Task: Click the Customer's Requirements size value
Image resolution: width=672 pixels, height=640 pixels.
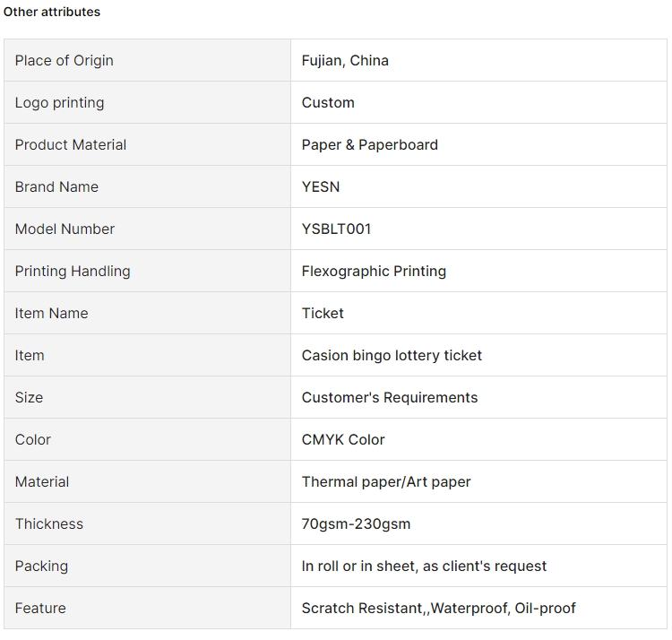Action: [390, 397]
